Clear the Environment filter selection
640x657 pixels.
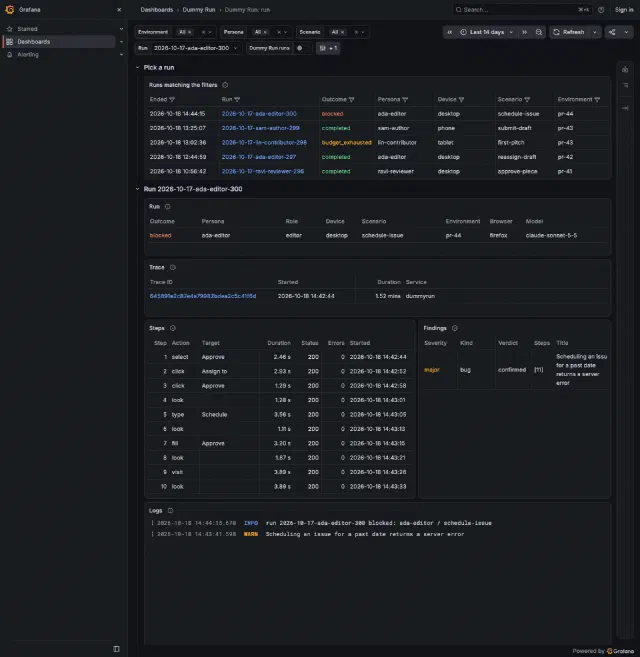point(203,32)
